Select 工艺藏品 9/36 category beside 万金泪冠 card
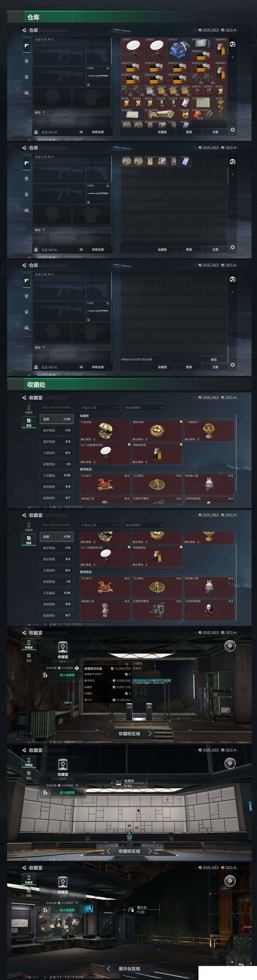 pos(57,475)
